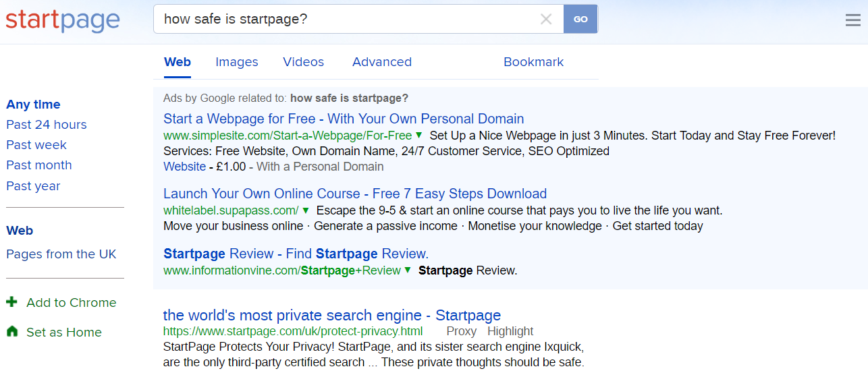Screen dimensions: 868x373
Task: Click the Bookmark link
Action: (533, 62)
